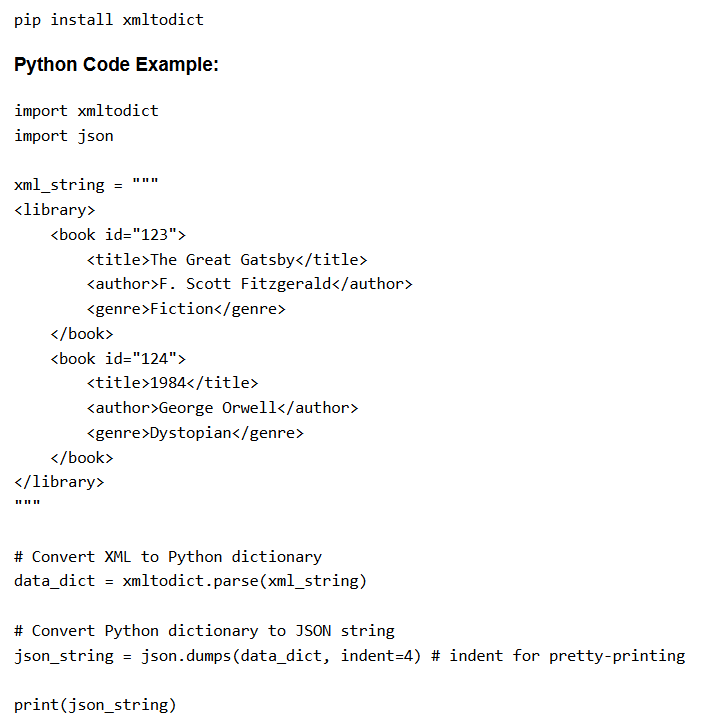Click the title line for The Great Gatsby
The image size is (727, 728).
click(x=227, y=260)
